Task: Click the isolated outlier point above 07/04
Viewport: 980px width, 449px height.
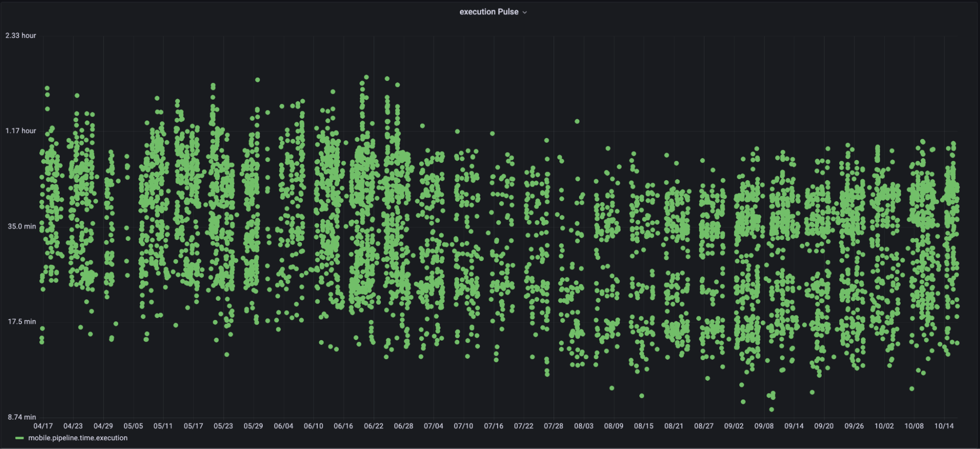Action: [x=422, y=126]
